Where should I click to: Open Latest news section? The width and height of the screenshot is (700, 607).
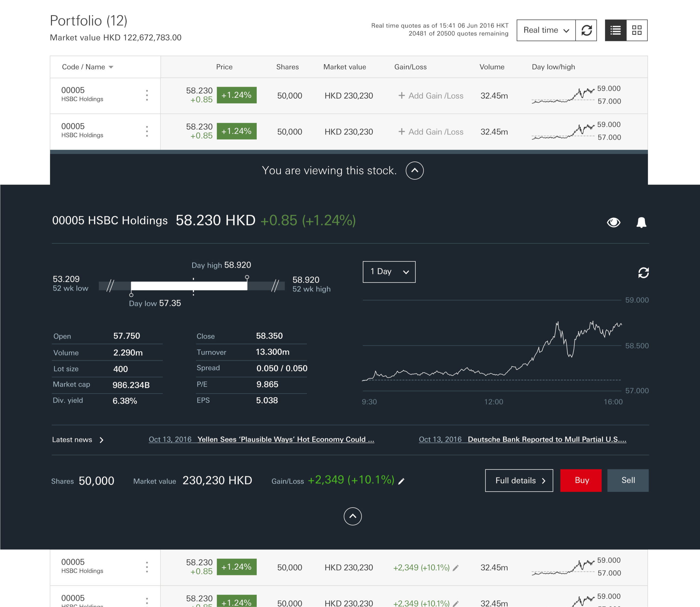pyautogui.click(x=78, y=439)
